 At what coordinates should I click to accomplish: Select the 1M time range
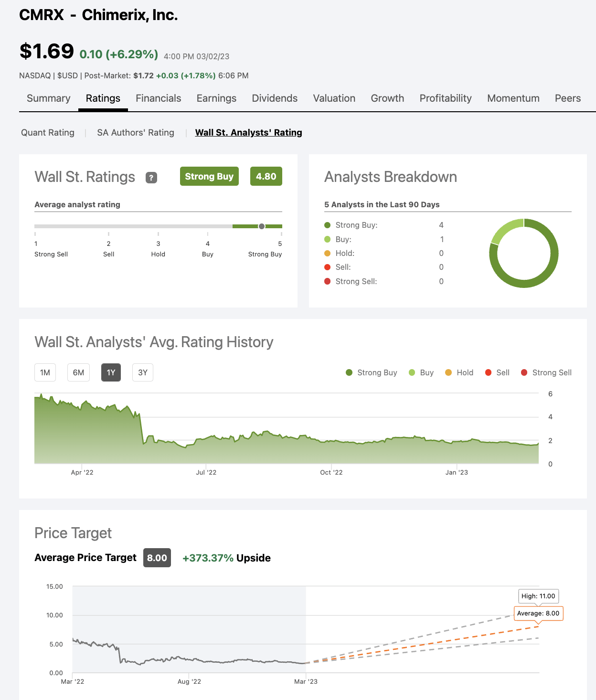(x=45, y=372)
